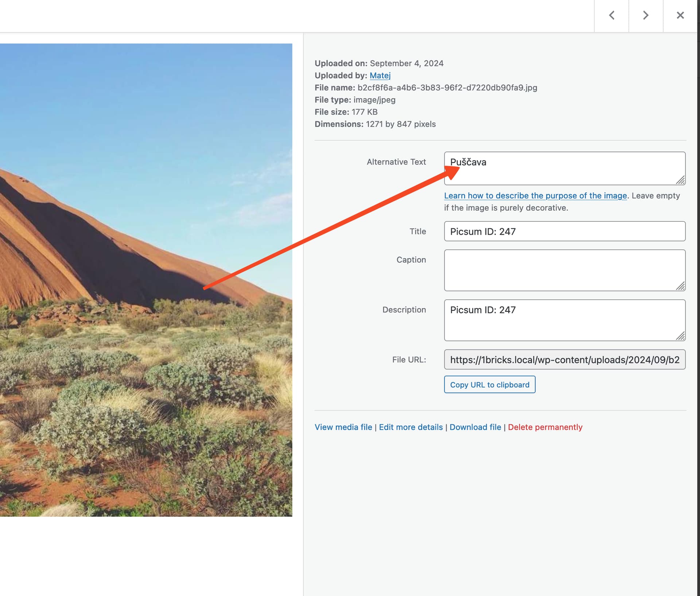This screenshot has width=700, height=596.
Task: Click the Description textarea
Action: pyautogui.click(x=565, y=320)
